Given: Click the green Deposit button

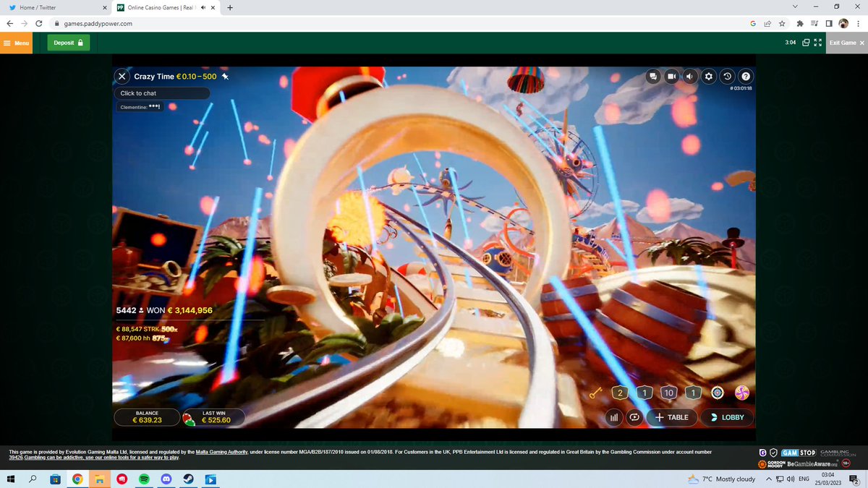Looking at the screenshot, I should 69,43.
